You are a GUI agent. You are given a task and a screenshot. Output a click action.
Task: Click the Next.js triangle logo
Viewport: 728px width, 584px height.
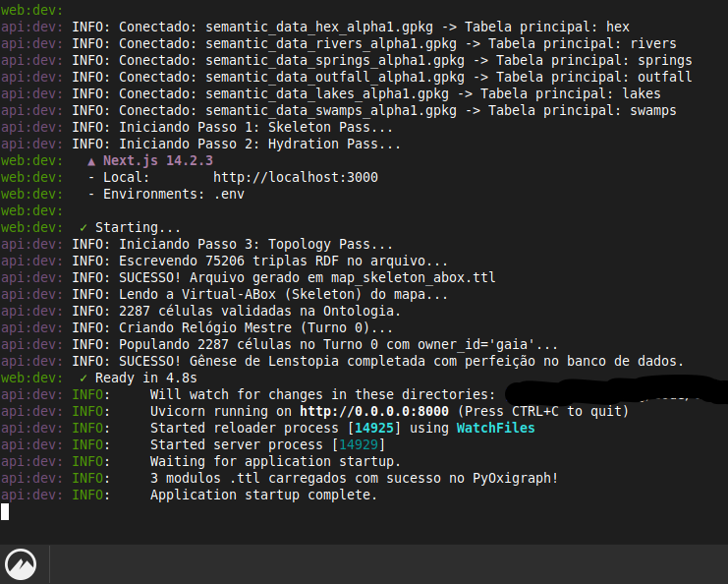pos(91,161)
